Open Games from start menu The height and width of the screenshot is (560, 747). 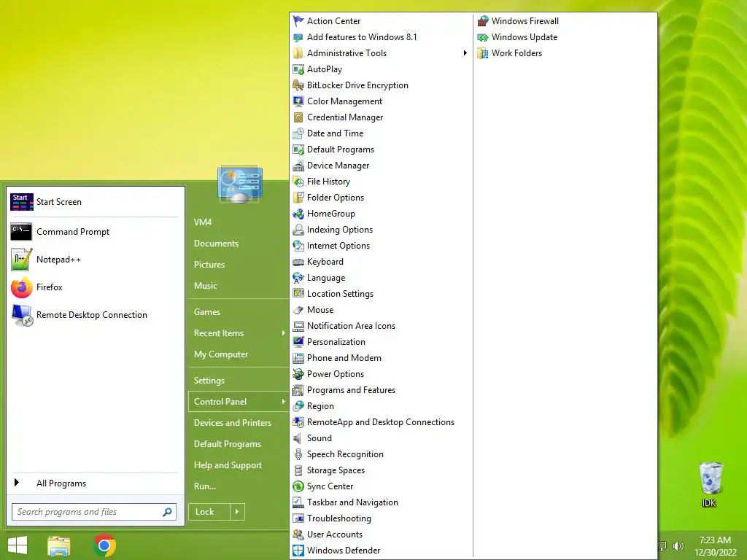pyautogui.click(x=206, y=312)
